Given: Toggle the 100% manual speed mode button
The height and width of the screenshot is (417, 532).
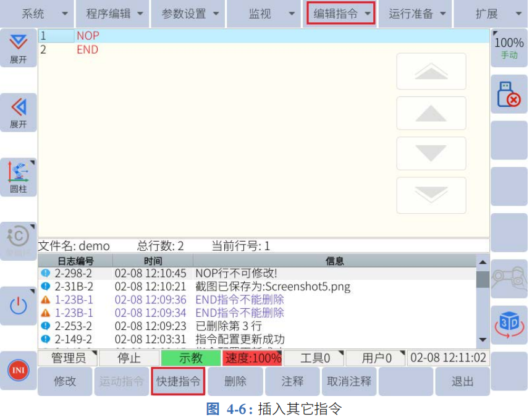Looking at the screenshot, I should pos(509,47).
